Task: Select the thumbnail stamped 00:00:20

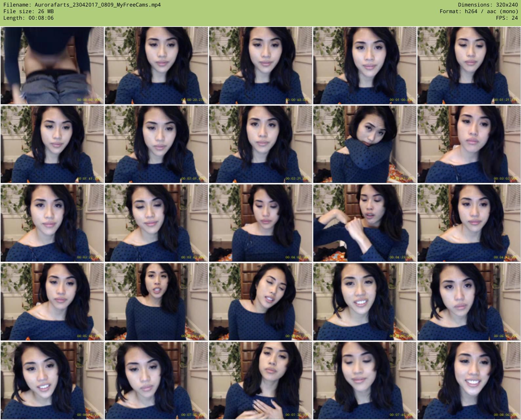Action: tap(156, 66)
